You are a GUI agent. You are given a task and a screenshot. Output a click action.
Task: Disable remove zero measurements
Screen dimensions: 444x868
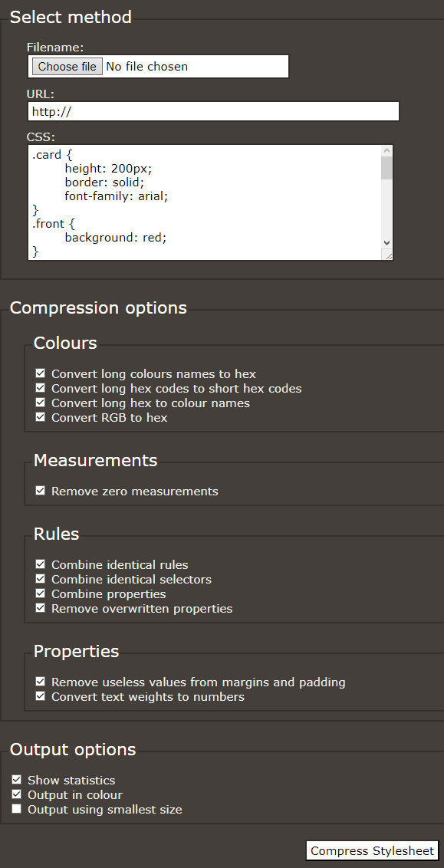pos(40,491)
